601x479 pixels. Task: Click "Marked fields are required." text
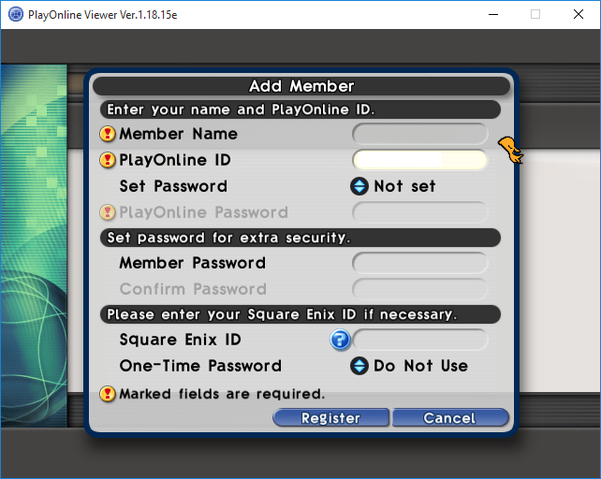[x=222, y=394]
